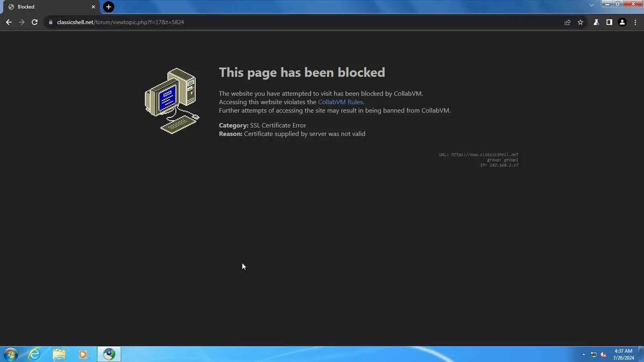
Task: Click the Show desktop strip
Action: tap(641, 354)
